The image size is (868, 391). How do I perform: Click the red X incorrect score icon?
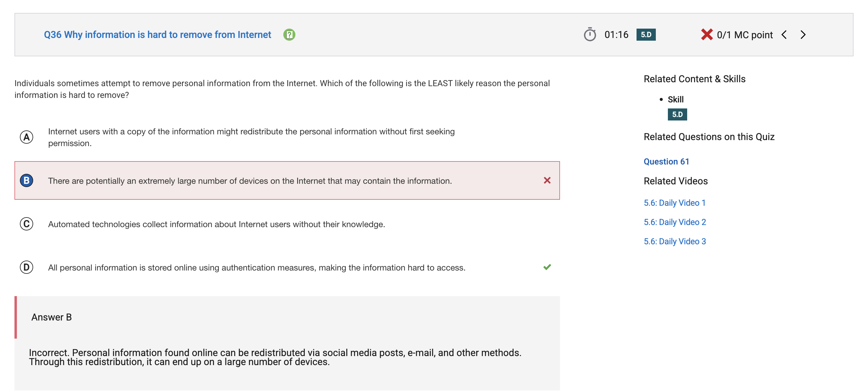click(706, 34)
